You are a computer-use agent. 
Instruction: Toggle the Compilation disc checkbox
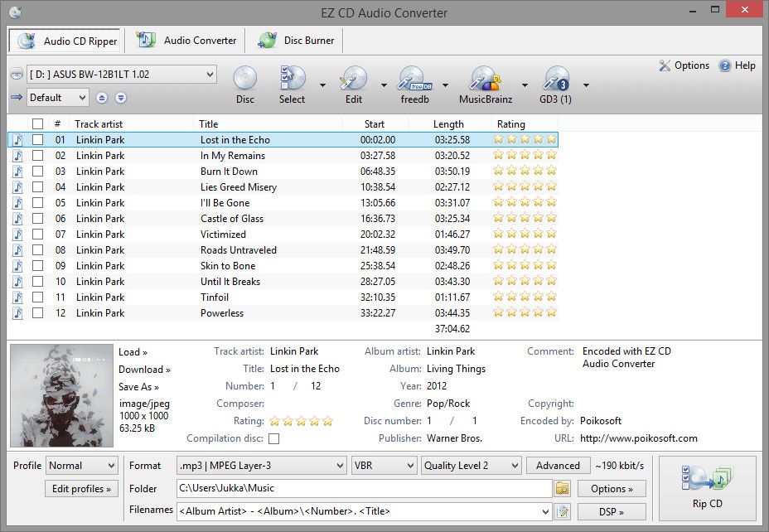274,438
